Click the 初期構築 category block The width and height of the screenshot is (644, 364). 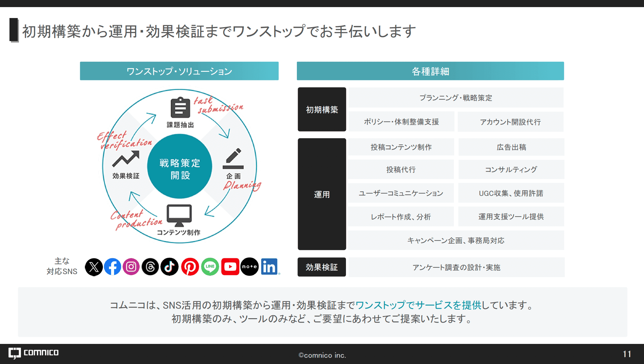coord(322,109)
